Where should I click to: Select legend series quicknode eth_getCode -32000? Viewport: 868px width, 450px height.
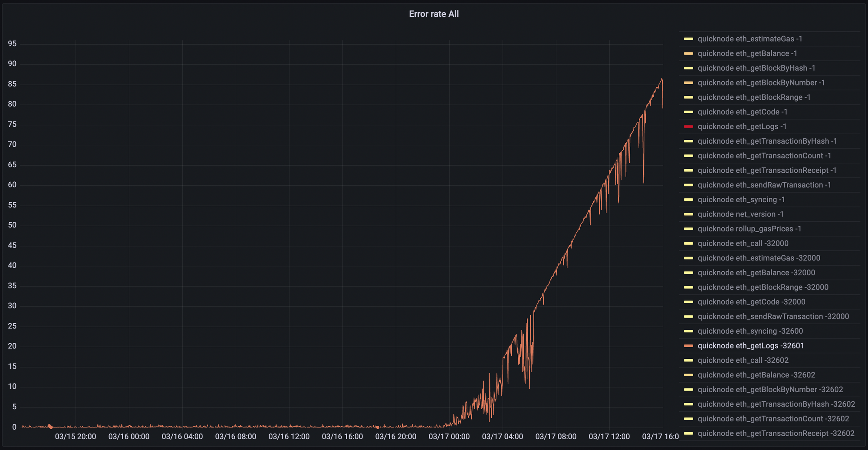(x=751, y=302)
